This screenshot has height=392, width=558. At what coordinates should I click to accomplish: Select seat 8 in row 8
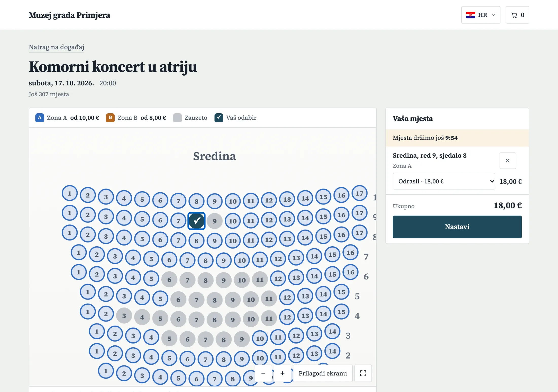coord(197,241)
